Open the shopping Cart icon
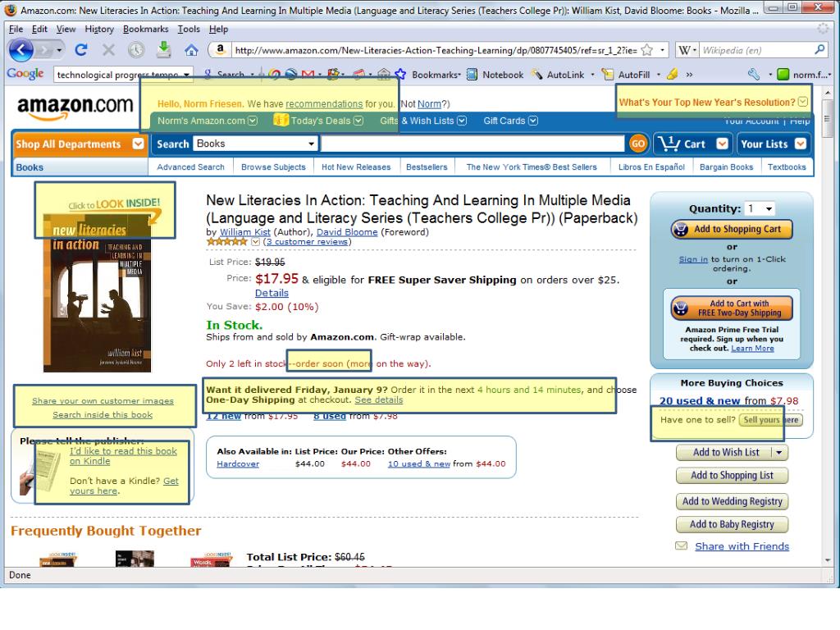 pyautogui.click(x=669, y=143)
